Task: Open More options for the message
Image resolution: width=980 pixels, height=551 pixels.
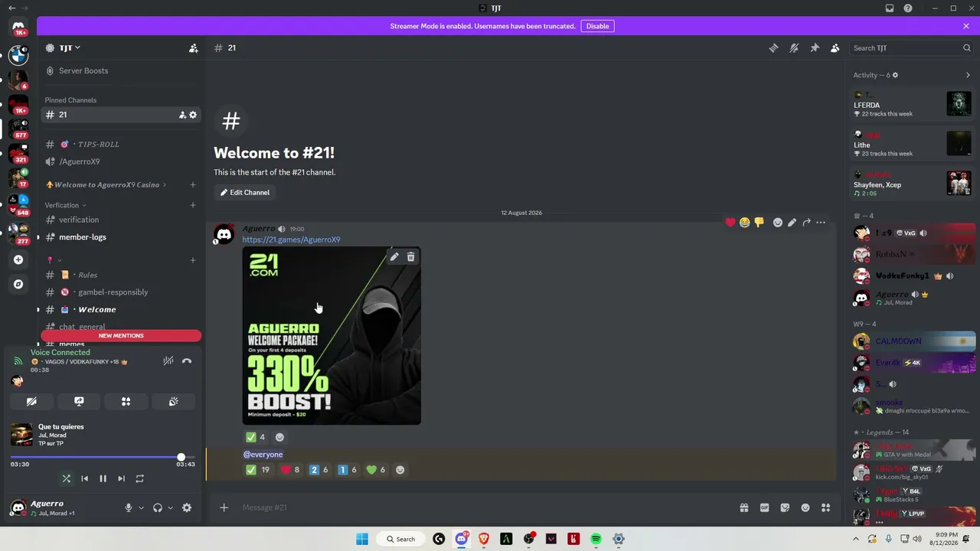Action: point(821,223)
